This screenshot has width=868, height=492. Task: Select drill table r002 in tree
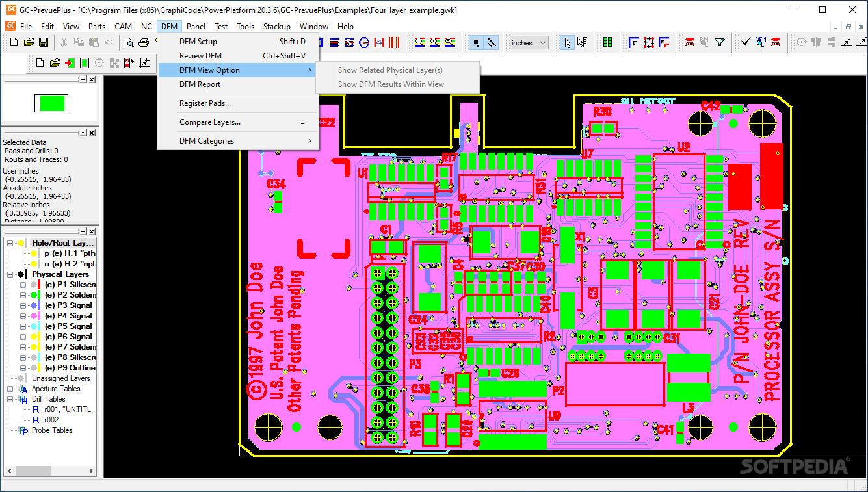51,420
